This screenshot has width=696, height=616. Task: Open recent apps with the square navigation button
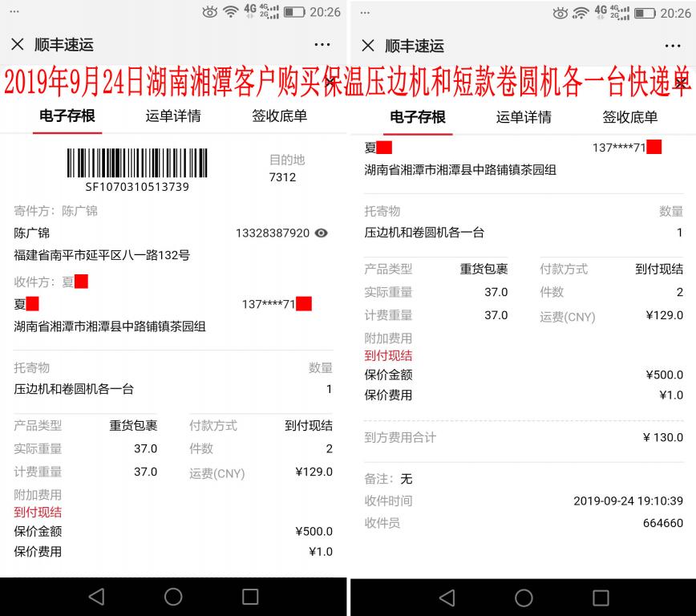(249, 597)
